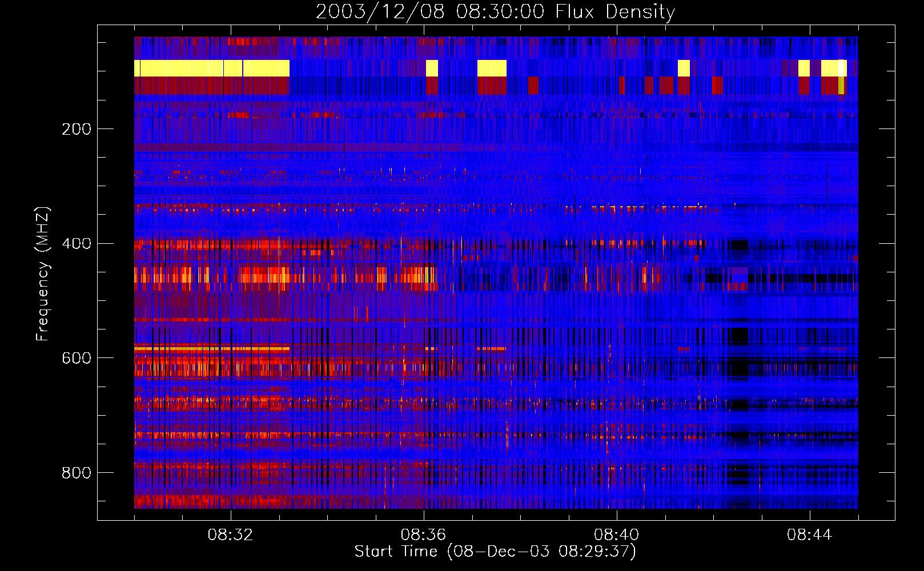The height and width of the screenshot is (571, 924).
Task: Click the 08:44 time tick label
Action: (809, 535)
